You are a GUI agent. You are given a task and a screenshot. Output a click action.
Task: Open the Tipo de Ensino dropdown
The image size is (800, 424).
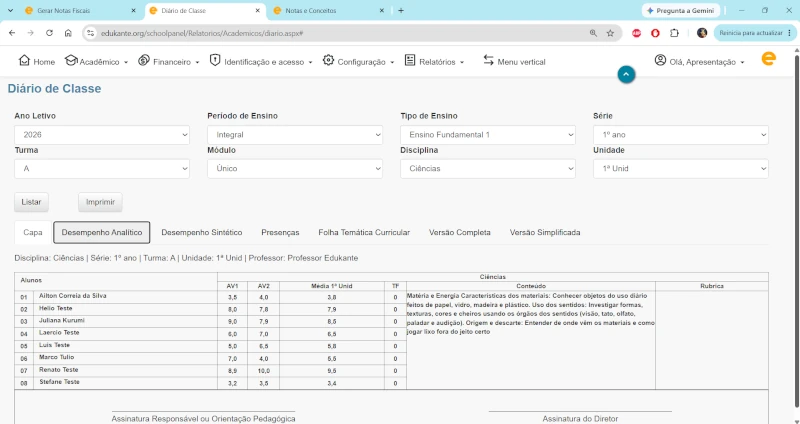[488, 135]
